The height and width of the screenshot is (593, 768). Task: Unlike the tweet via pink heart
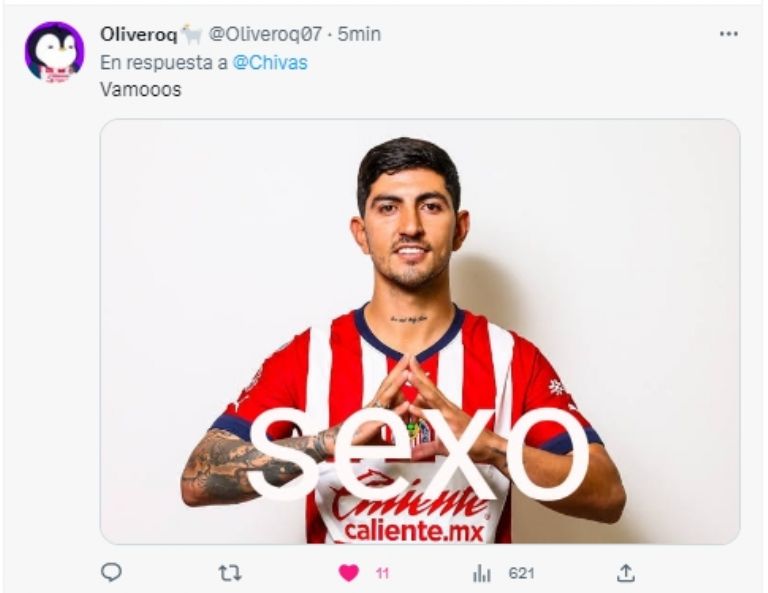pyautogui.click(x=349, y=573)
